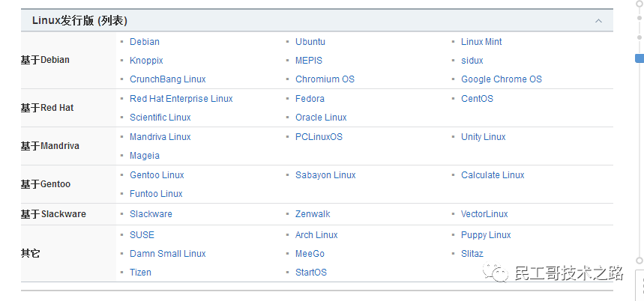Select the Tizen link
644x301 pixels.
point(140,273)
